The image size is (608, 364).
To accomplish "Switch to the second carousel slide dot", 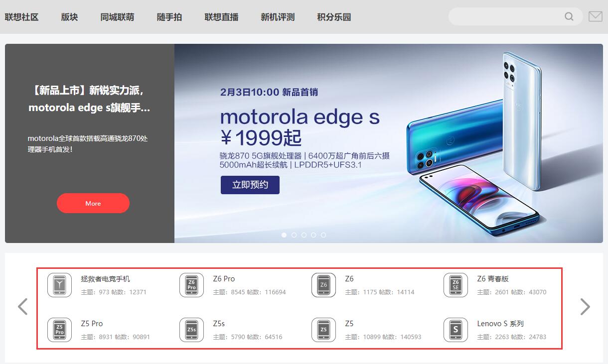I will [x=294, y=235].
